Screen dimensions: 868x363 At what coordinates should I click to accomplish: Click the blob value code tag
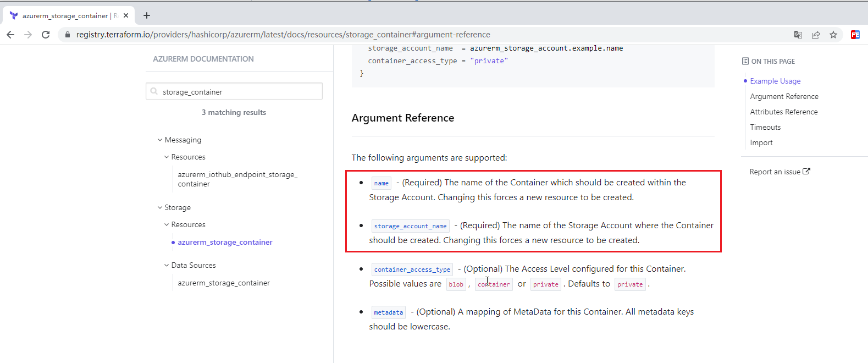coord(456,284)
